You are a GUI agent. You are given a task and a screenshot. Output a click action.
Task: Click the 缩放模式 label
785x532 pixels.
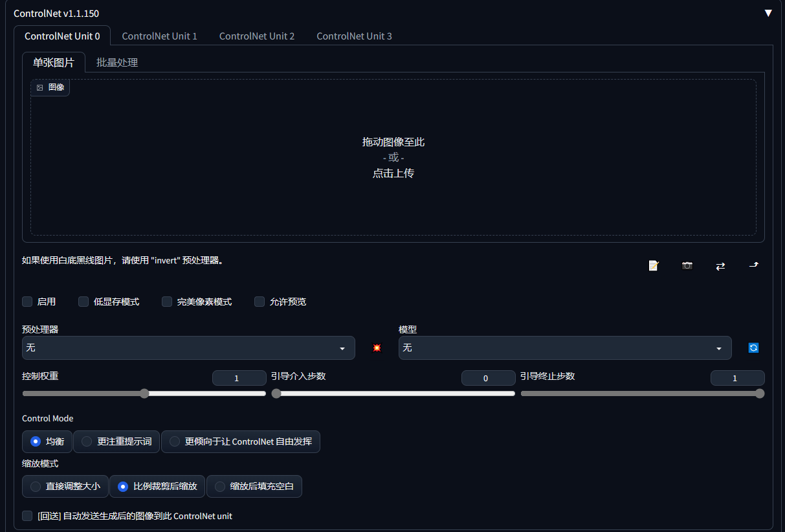(40, 463)
